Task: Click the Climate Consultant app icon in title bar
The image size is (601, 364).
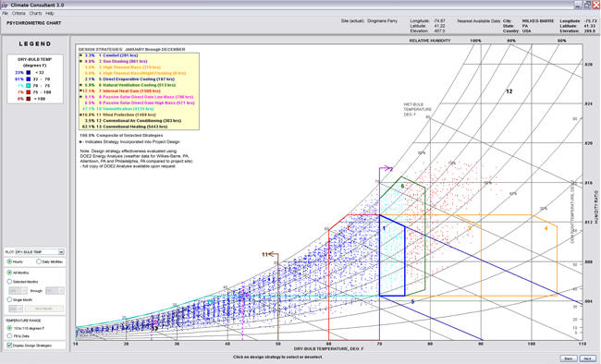Action: tap(5, 5)
